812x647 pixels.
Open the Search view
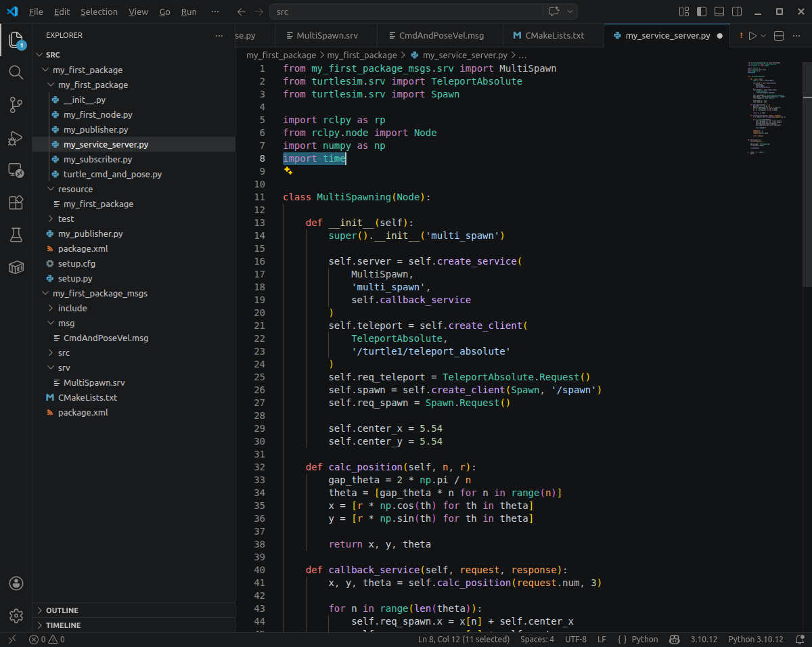(16, 72)
